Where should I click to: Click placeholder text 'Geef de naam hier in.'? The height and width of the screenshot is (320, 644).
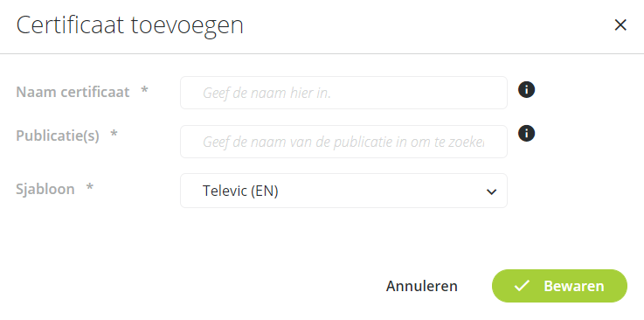coord(267,93)
